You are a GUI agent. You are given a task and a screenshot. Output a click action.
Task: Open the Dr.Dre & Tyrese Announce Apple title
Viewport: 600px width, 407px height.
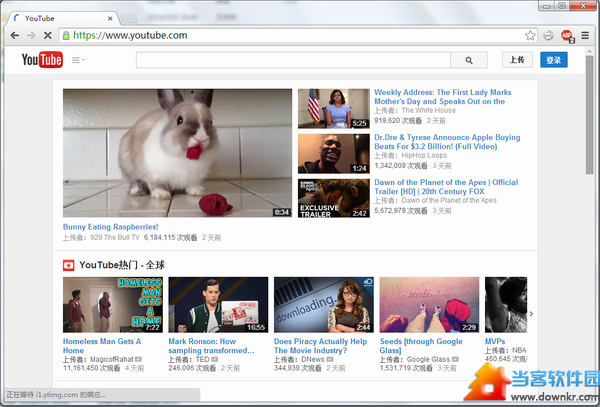click(x=447, y=142)
